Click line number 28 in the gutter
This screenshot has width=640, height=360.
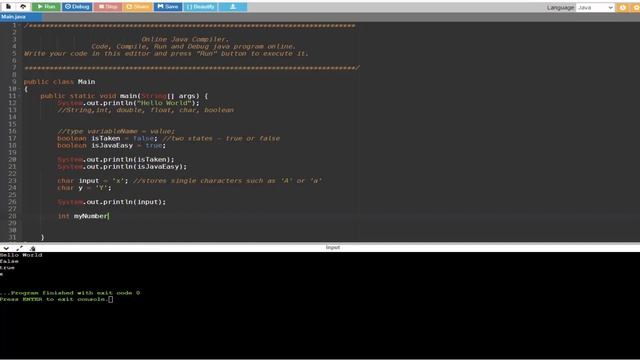coord(12,216)
